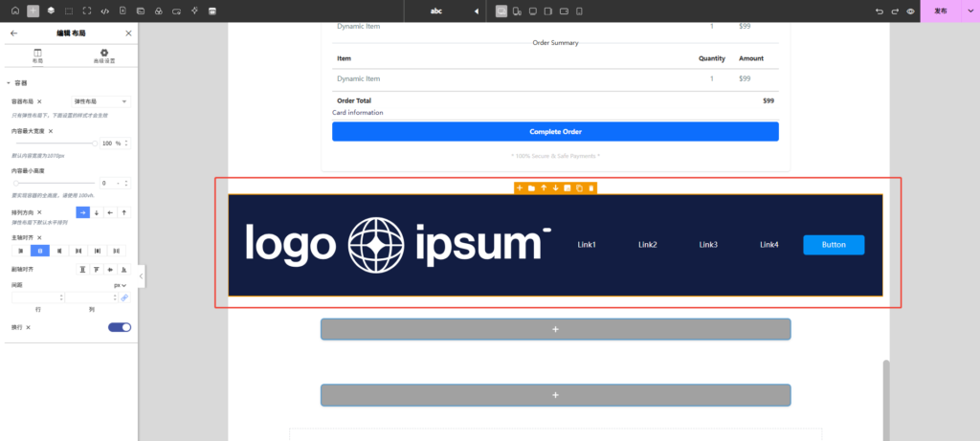Click the gap link-values chain icon
The image size is (980, 441).
[124, 298]
